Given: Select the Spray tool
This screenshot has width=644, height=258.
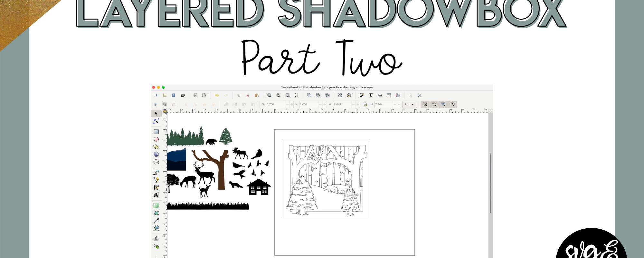Looking at the screenshot, I should tap(156, 246).
